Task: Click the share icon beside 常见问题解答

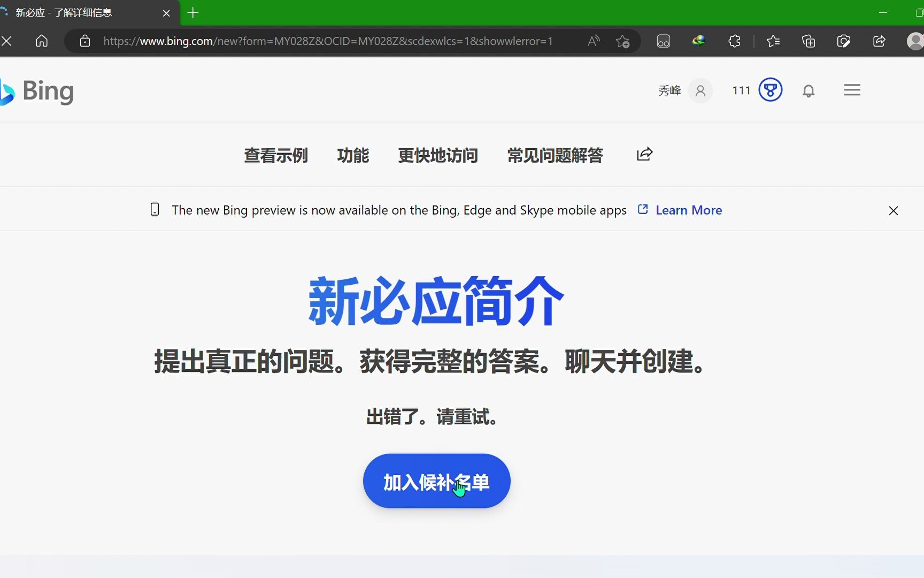Action: pos(645,154)
